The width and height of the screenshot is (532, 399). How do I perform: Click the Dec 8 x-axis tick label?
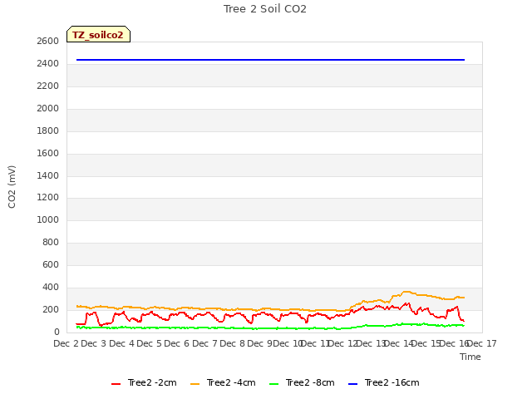(232, 343)
